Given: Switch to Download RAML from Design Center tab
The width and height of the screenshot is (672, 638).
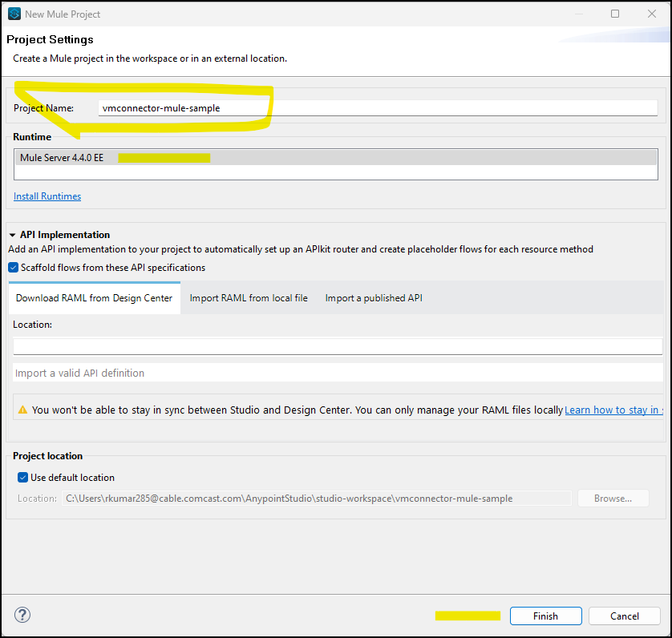Looking at the screenshot, I should (94, 298).
